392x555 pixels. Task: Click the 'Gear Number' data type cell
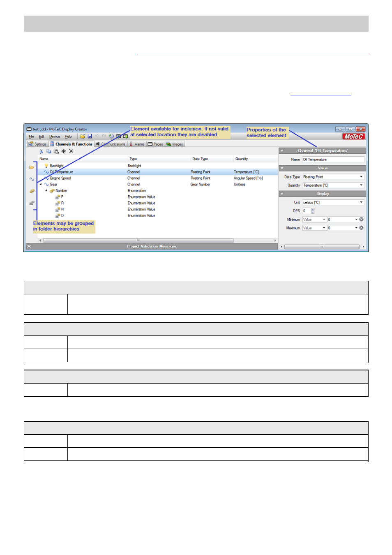click(201, 185)
